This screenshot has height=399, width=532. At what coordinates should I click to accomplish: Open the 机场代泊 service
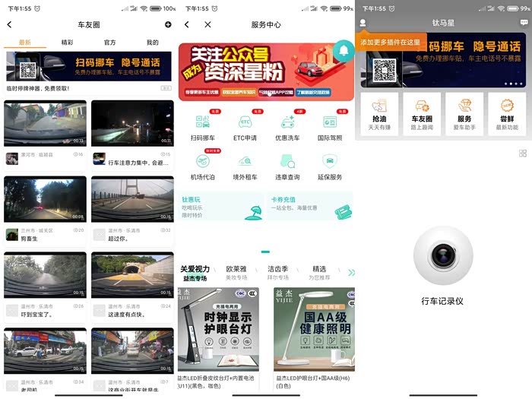pos(203,167)
